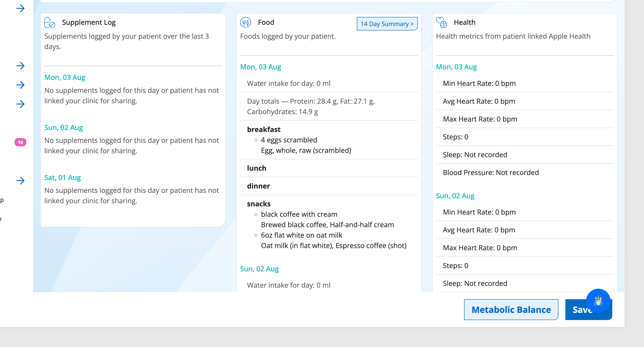Click the Metabolic Balance button
Viewport: 644px width, 347px height.
pyautogui.click(x=511, y=309)
